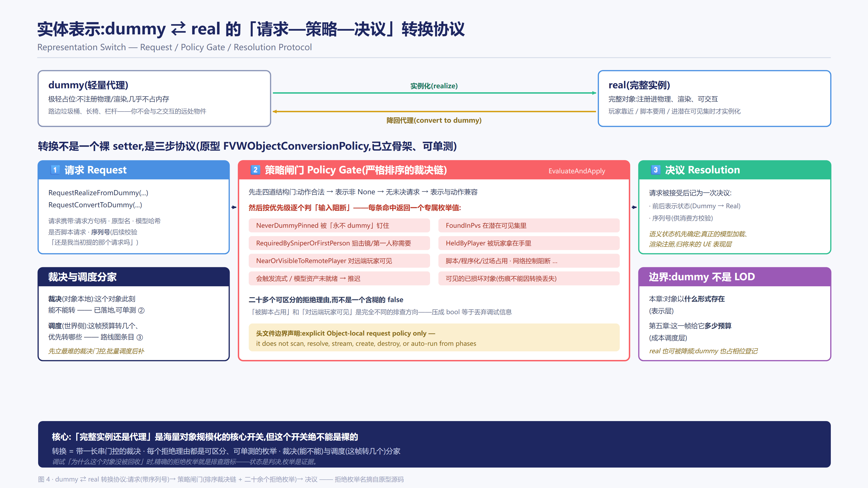
Task: Click the RequiredBySniperOrFirstPerson pill
Action: [x=339, y=243]
